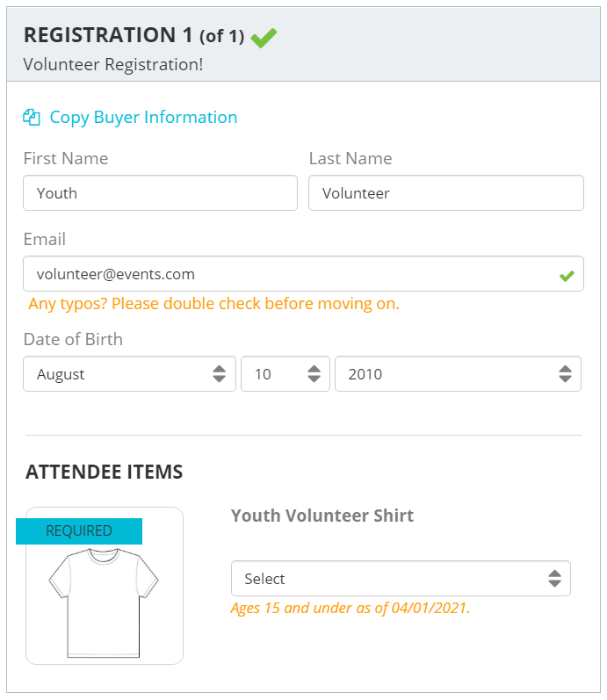Click the REQUIRED badge on the shirt item
Screen dimensions: 607x700
(x=79, y=531)
